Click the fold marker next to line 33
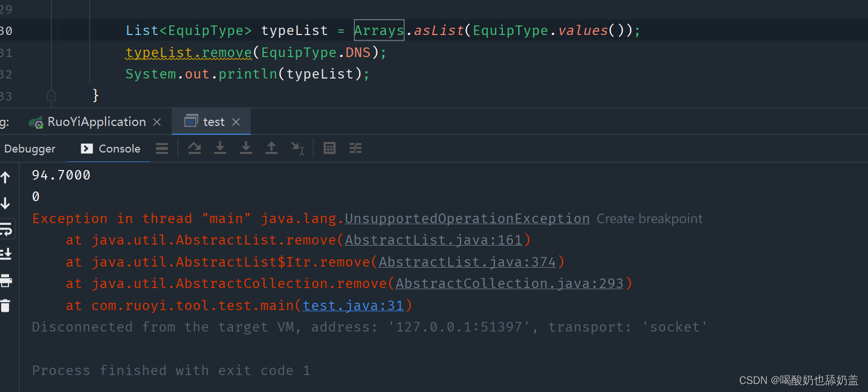Screen dimensions: 868x392 51,96
